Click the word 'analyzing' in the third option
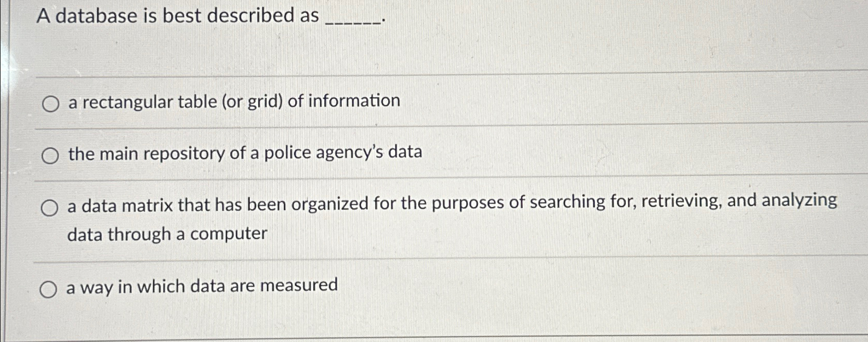The width and height of the screenshot is (868, 342). point(801,201)
